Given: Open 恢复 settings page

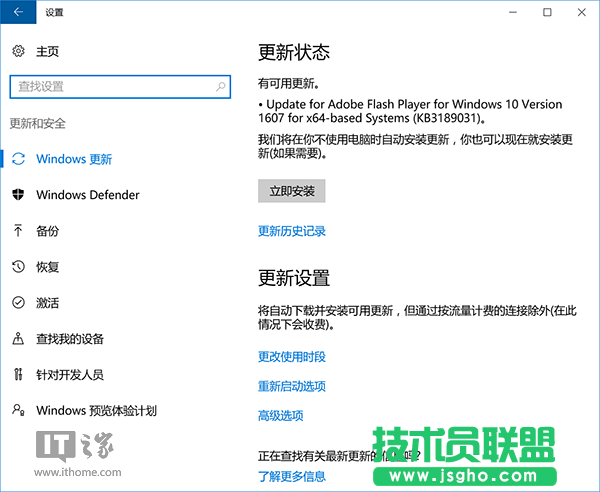Looking at the screenshot, I should pyautogui.click(x=47, y=267).
